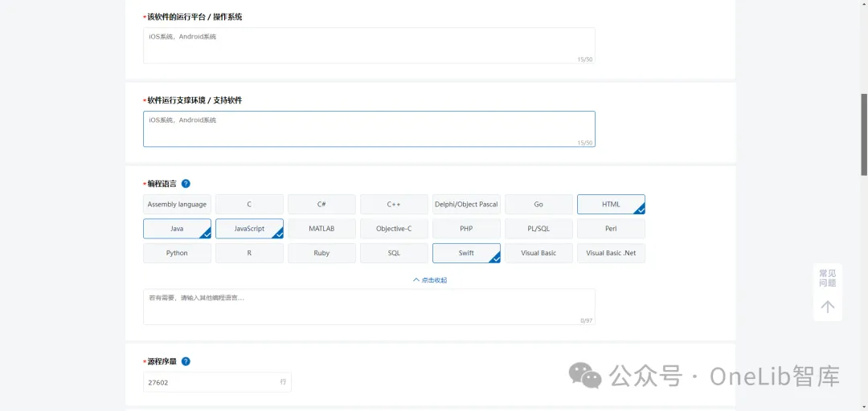868x411 pixels.
Task: Click the other programming languages input box
Action: (x=369, y=307)
